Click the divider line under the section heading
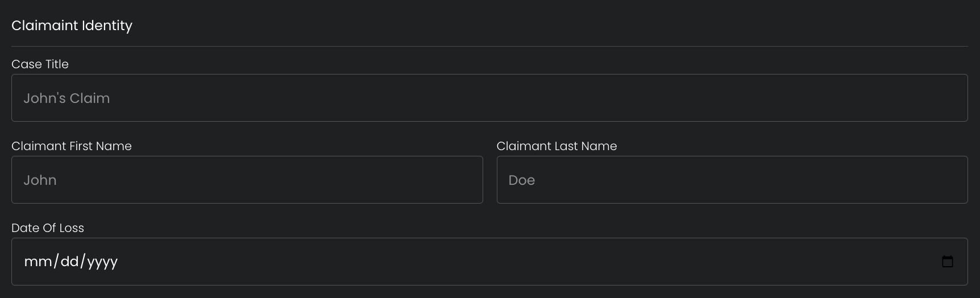 click(489, 46)
